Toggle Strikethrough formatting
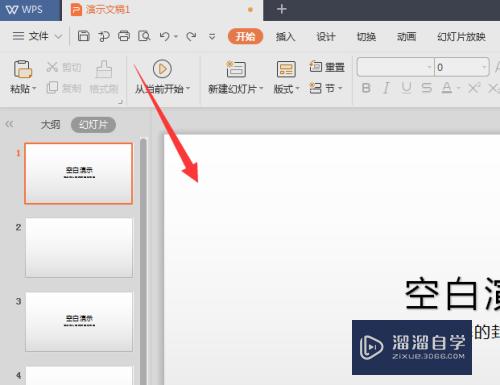The image size is (500, 385). 426,88
